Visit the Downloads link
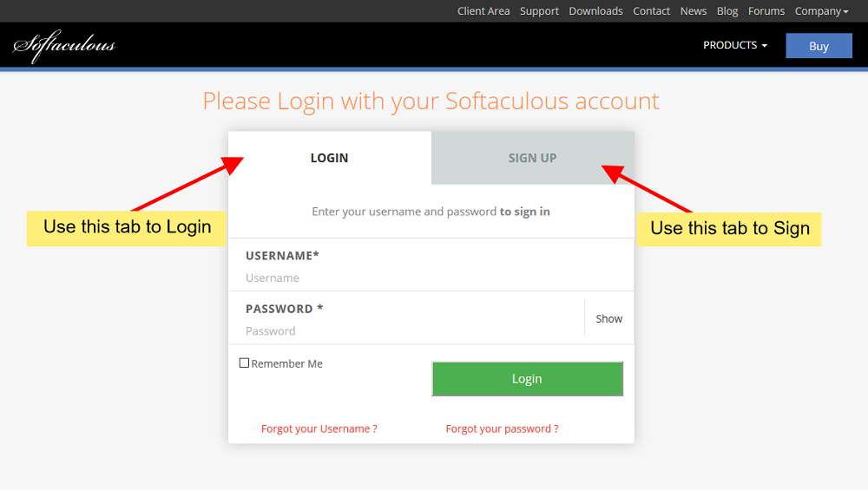The height and width of the screenshot is (490, 868). coord(595,11)
